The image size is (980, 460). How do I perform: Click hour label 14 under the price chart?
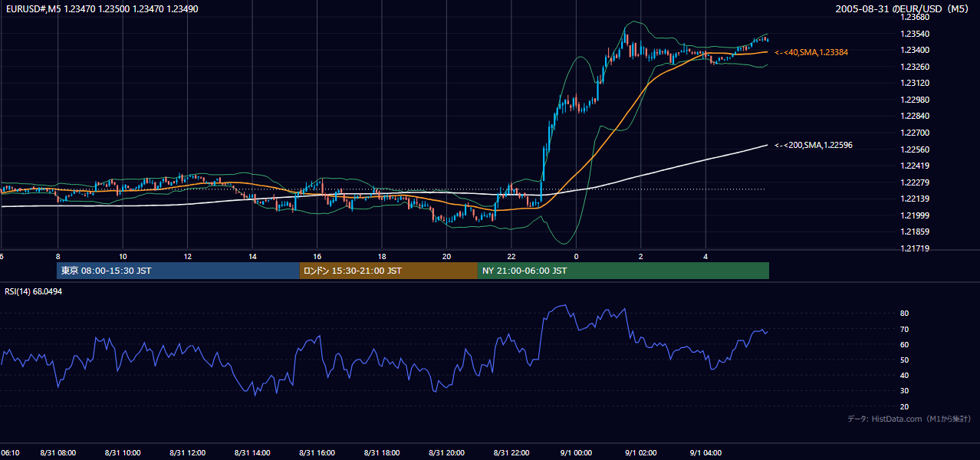pyautogui.click(x=252, y=257)
